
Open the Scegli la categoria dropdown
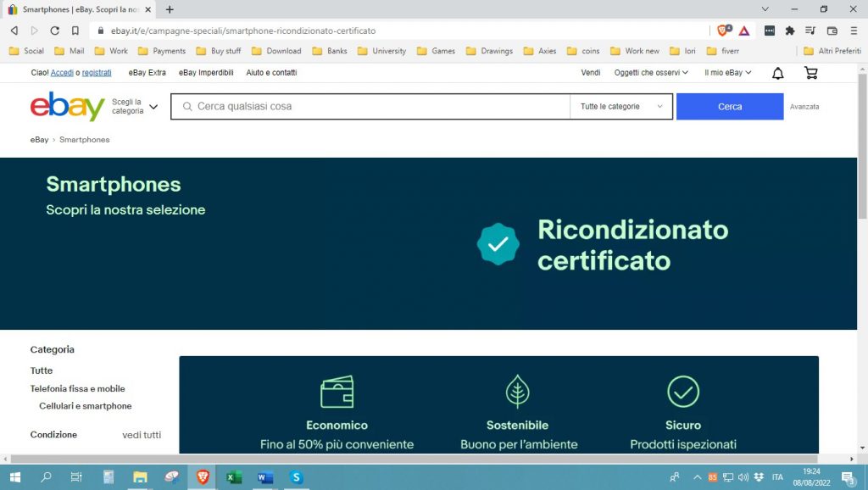(135, 107)
